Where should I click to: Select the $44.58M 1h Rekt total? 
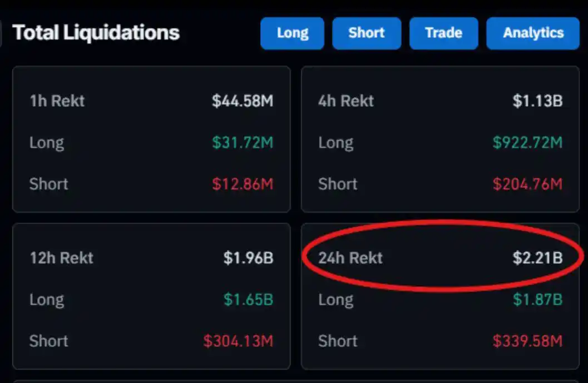pyautogui.click(x=243, y=101)
